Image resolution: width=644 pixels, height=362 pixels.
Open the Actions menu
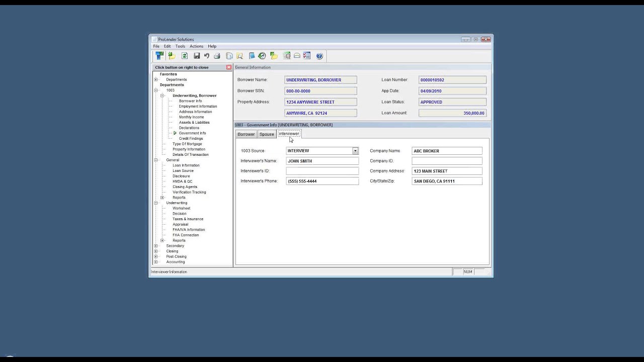coord(196,46)
